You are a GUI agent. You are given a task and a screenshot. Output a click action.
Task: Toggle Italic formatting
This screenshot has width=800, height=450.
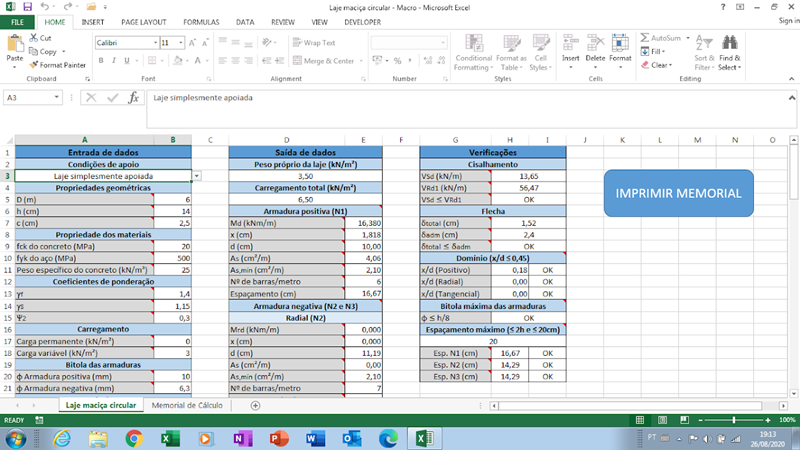click(115, 61)
